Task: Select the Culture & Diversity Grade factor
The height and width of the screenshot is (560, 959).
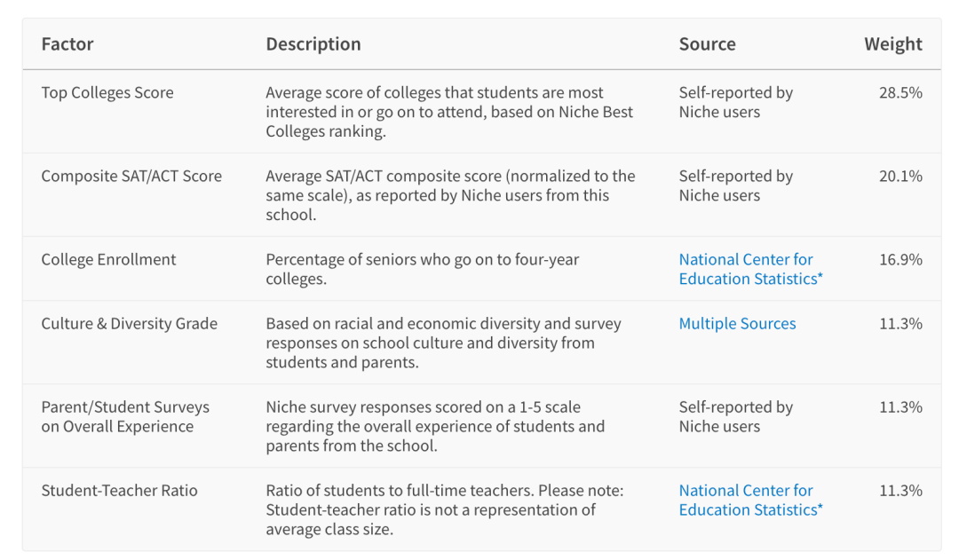Action: pyautogui.click(x=129, y=324)
